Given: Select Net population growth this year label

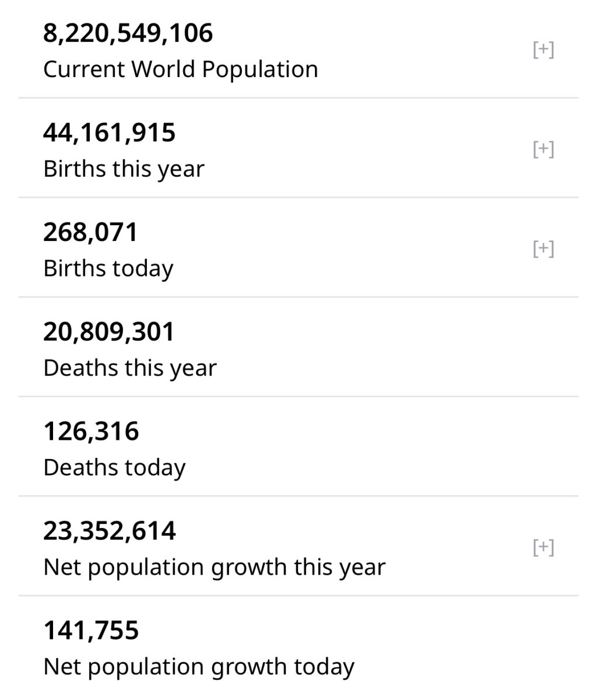Looking at the screenshot, I should click(x=215, y=568).
